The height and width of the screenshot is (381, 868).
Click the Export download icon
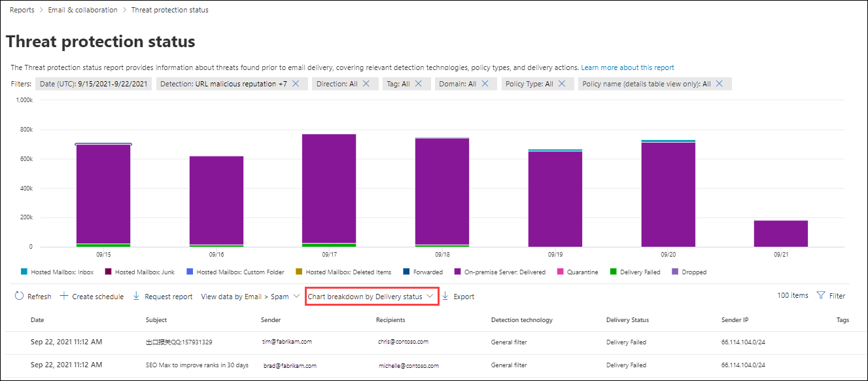coord(445,297)
